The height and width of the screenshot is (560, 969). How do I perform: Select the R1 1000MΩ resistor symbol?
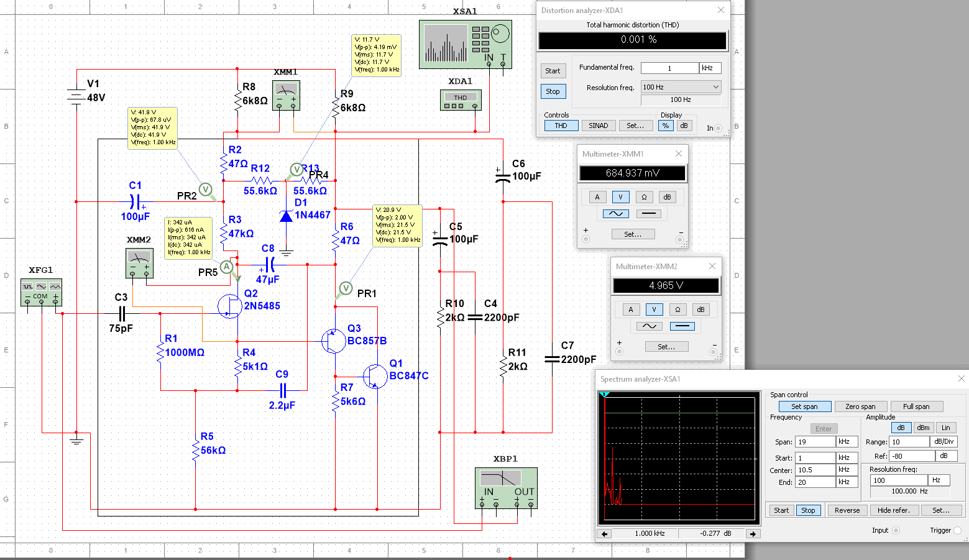pyautogui.click(x=161, y=352)
